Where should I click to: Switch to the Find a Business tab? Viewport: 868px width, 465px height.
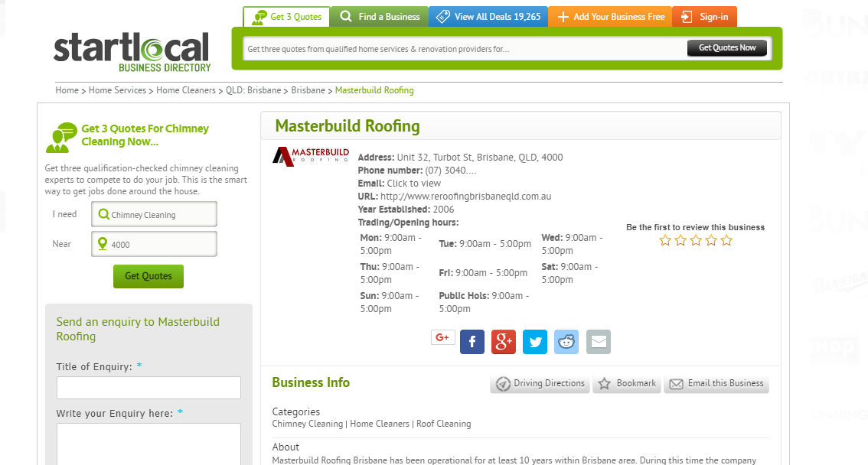click(x=379, y=15)
